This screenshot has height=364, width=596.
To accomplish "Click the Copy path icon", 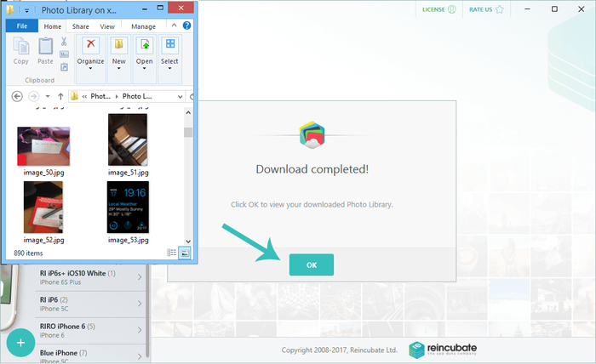I will coord(64,54).
